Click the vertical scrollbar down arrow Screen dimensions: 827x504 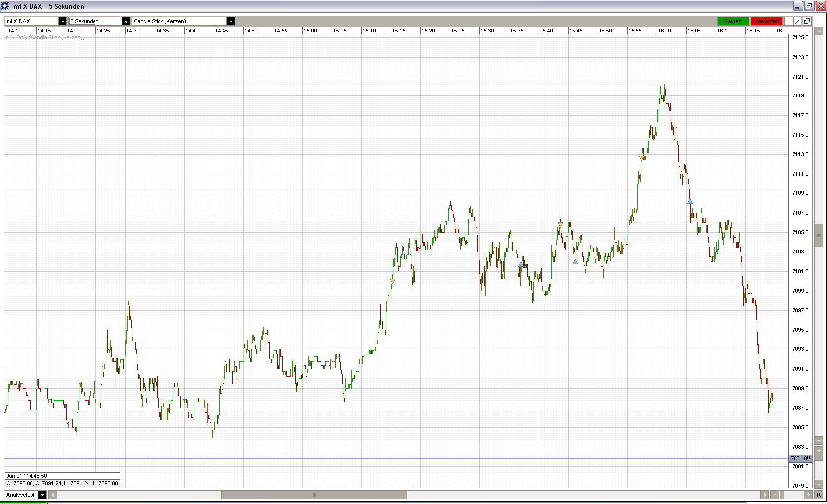[x=819, y=441]
